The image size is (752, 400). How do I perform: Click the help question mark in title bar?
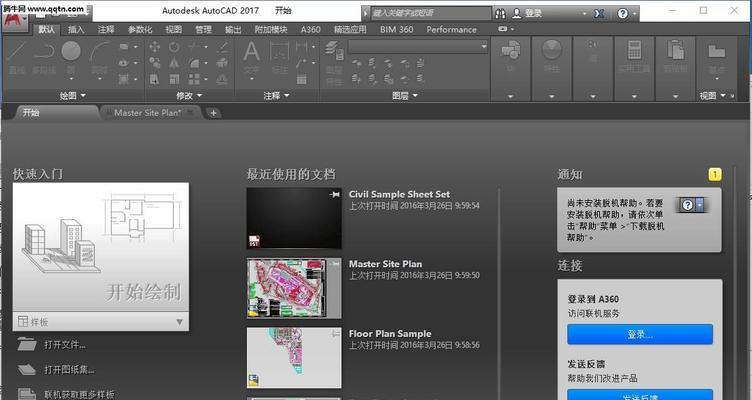tap(623, 13)
